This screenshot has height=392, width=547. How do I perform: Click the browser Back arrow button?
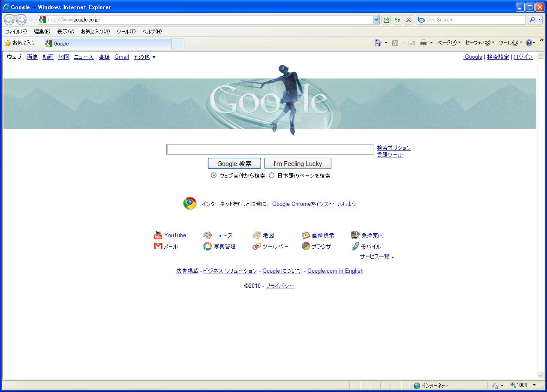pyautogui.click(x=9, y=20)
